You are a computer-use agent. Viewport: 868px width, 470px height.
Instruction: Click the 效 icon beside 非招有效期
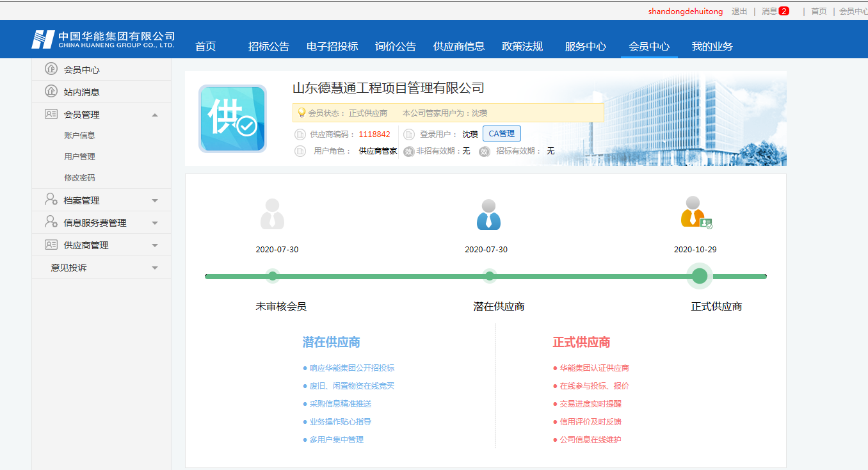click(x=409, y=152)
